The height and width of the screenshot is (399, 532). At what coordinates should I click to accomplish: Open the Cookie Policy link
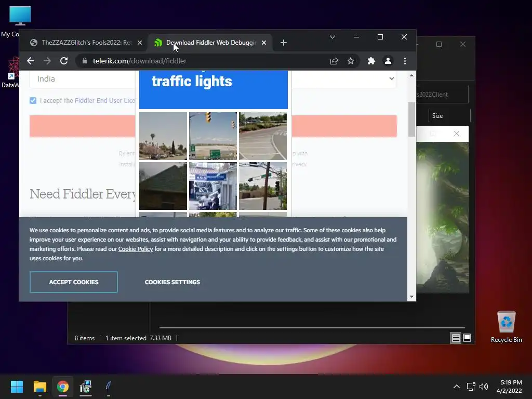[136, 249]
